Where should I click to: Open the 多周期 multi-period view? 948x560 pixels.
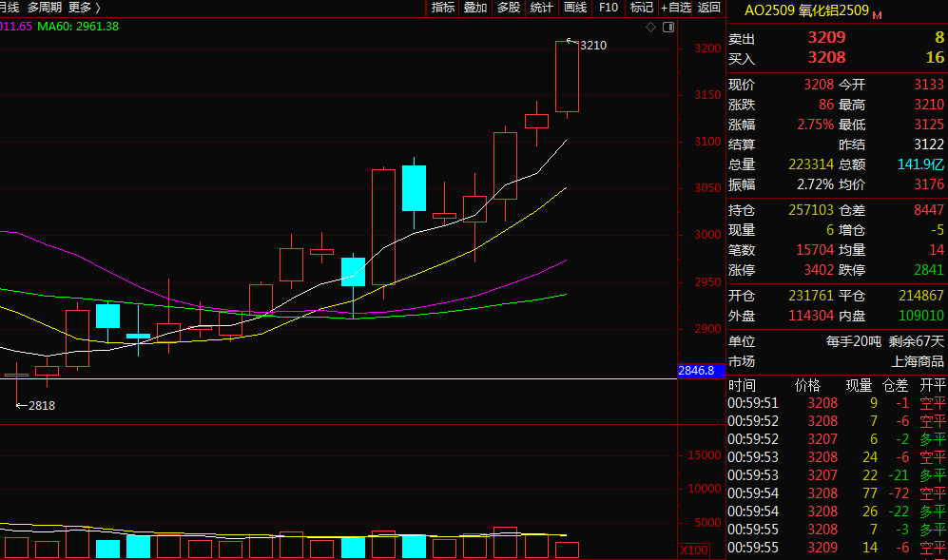[x=44, y=8]
